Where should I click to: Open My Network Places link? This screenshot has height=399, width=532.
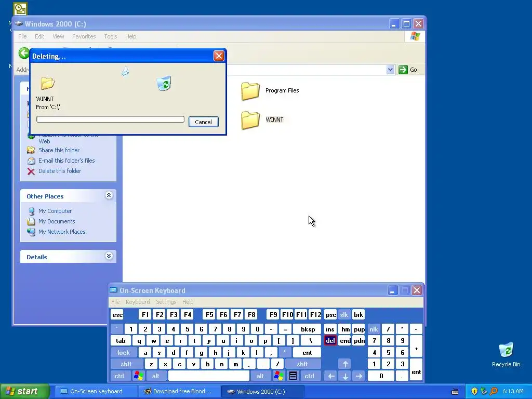click(62, 232)
